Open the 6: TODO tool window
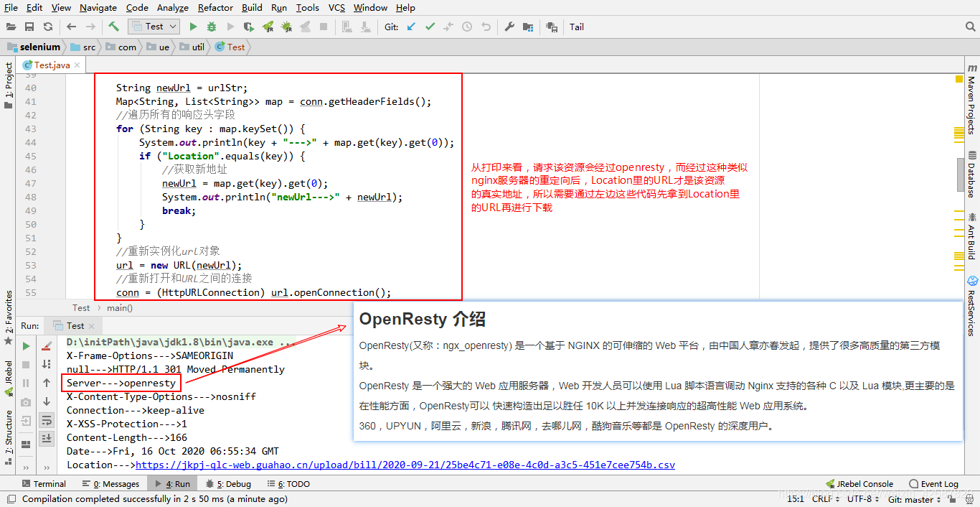 tap(288, 484)
